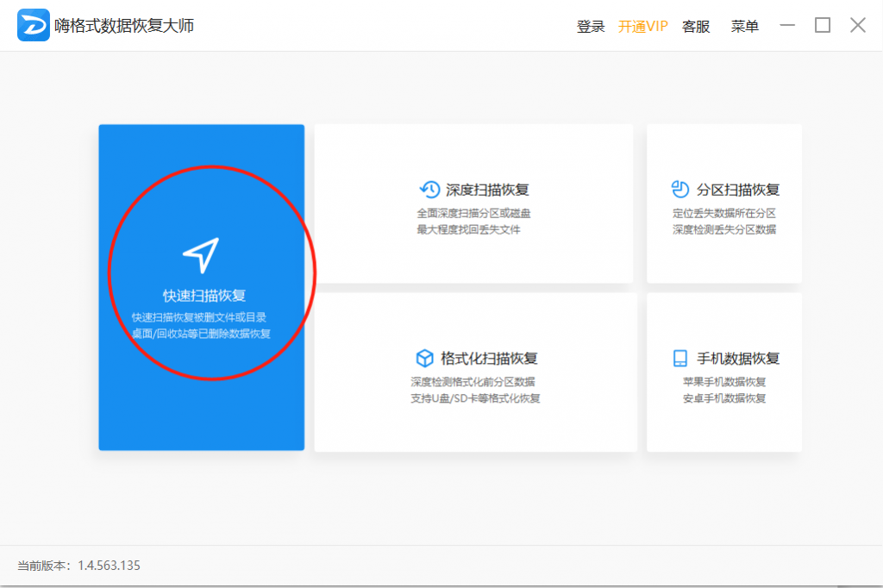Click text 深度检测格式化前分区数据

pyautogui.click(x=473, y=381)
